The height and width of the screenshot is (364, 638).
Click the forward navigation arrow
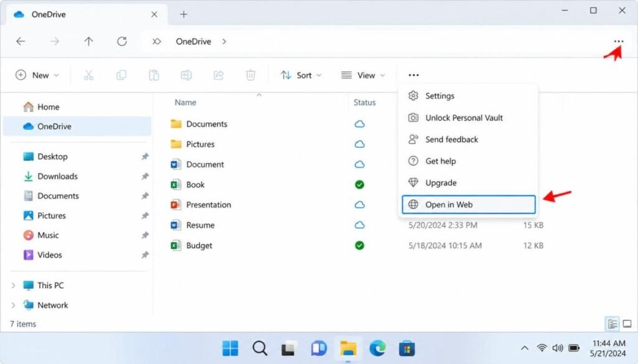(55, 42)
